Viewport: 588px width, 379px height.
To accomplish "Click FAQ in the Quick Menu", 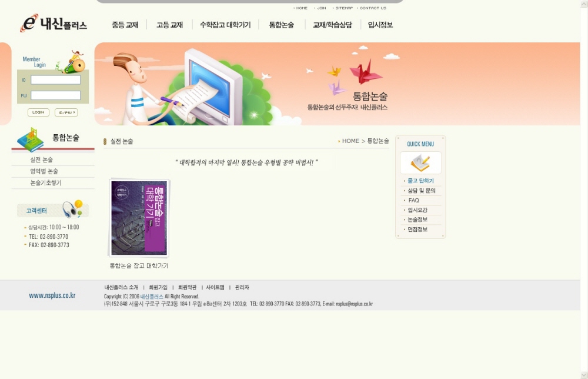I will [x=413, y=200].
